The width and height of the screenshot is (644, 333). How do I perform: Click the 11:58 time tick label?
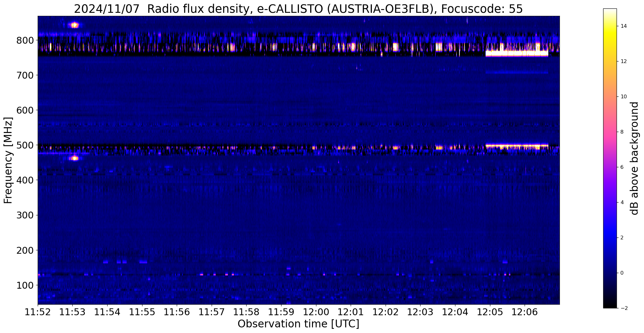247,312
